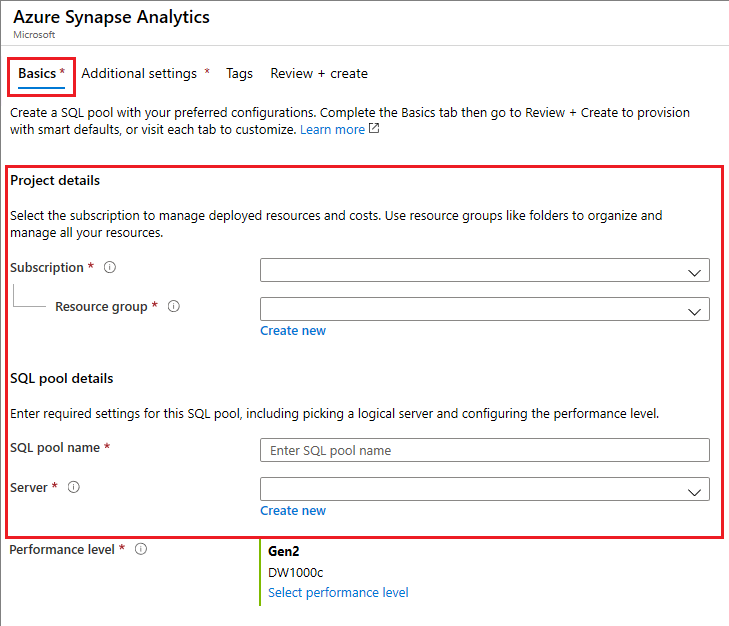Click the DW1000c value
The height and width of the screenshot is (626, 729).
(x=295, y=573)
